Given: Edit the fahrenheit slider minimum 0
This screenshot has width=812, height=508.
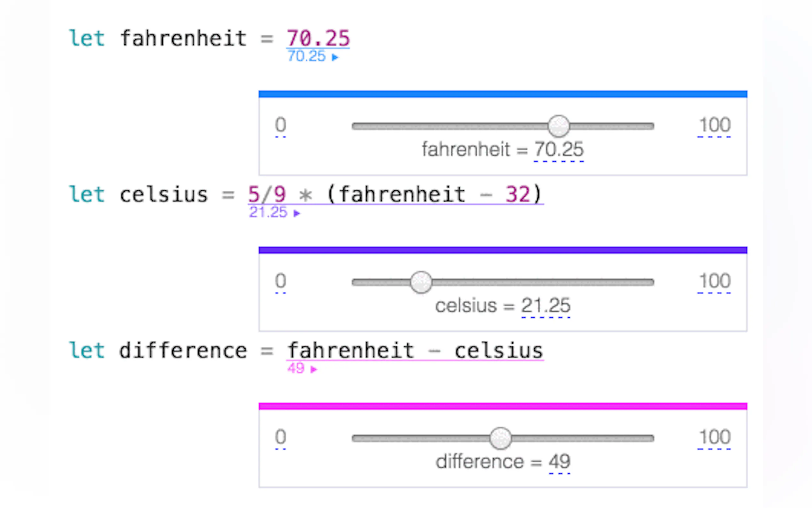Looking at the screenshot, I should (280, 125).
